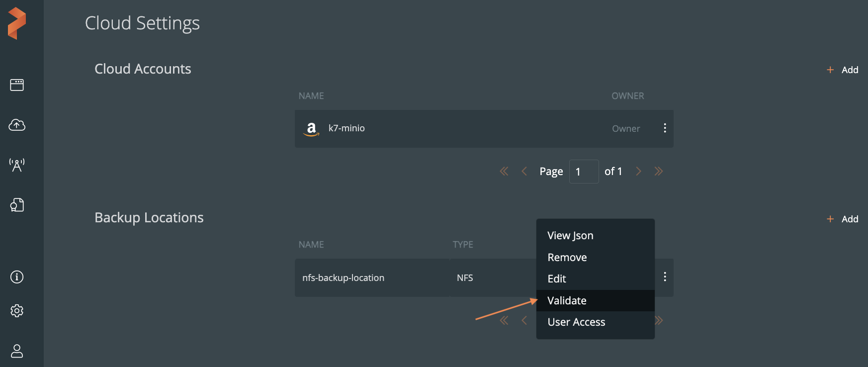Click the antenna broadcast icon in sidebar
The image size is (868, 367).
[17, 165]
